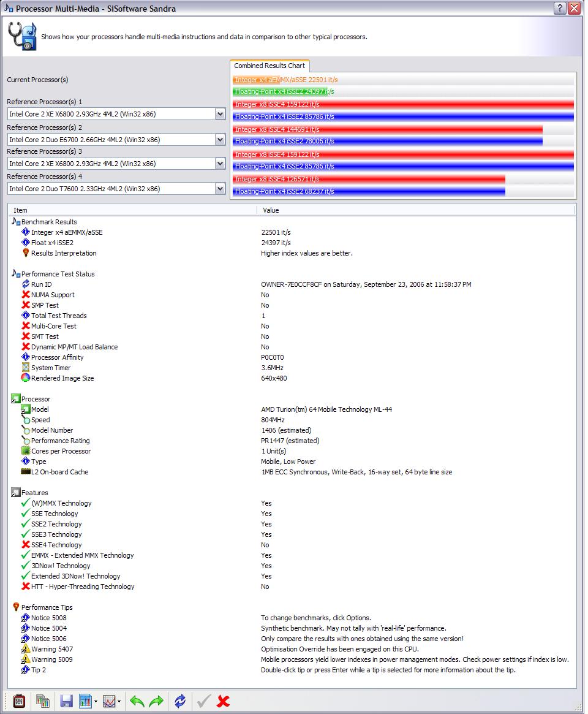Click the Cores per Processor icon
The height and width of the screenshot is (714, 588).
[x=26, y=451]
